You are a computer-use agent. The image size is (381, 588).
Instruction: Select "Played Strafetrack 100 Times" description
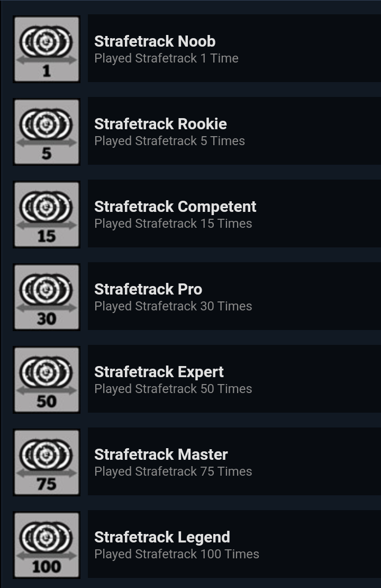pos(177,554)
